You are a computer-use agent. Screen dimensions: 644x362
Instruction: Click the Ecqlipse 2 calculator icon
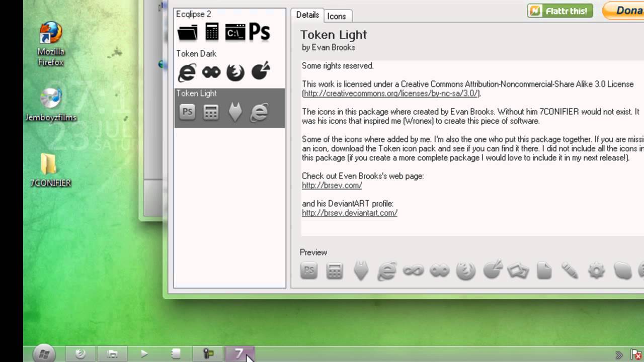[212, 32]
